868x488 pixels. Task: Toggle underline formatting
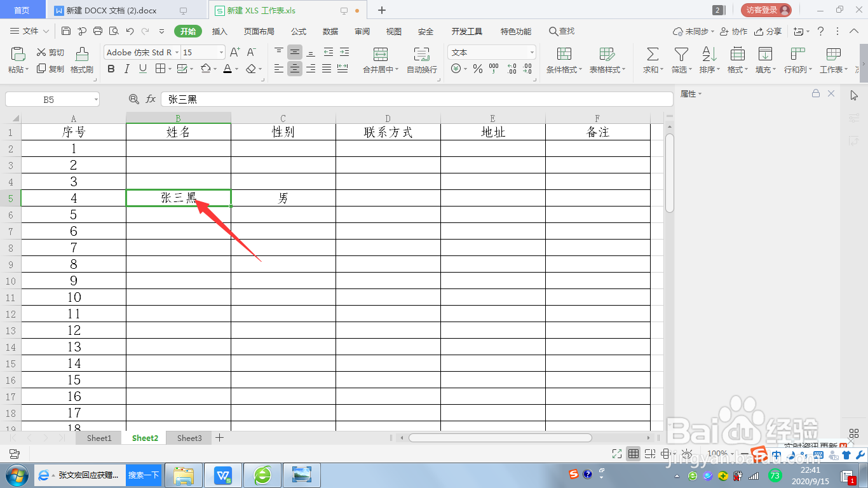pos(141,69)
